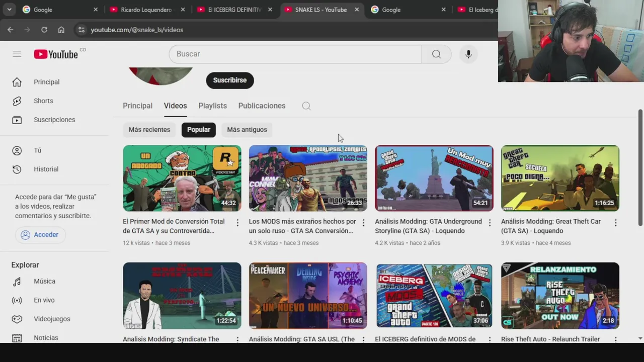
Task: Open Historial in the sidebar
Action: (x=46, y=169)
